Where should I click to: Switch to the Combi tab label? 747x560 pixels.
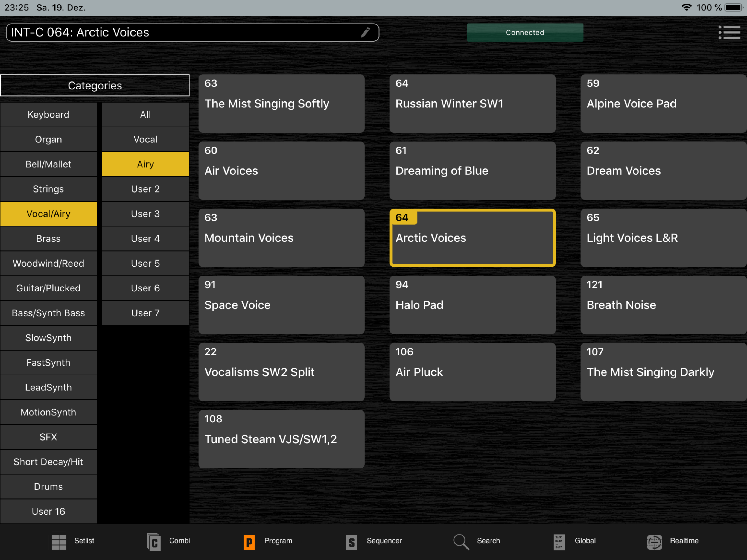click(x=180, y=541)
